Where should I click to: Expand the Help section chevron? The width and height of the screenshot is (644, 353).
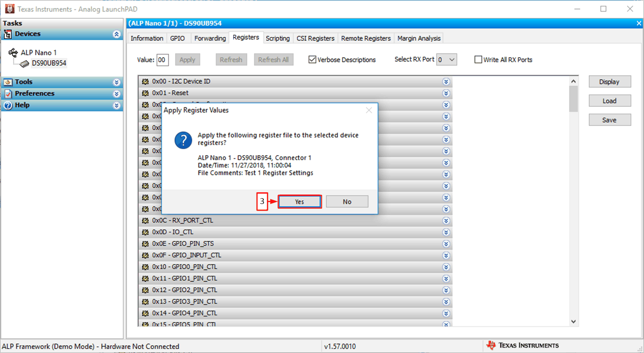(116, 105)
